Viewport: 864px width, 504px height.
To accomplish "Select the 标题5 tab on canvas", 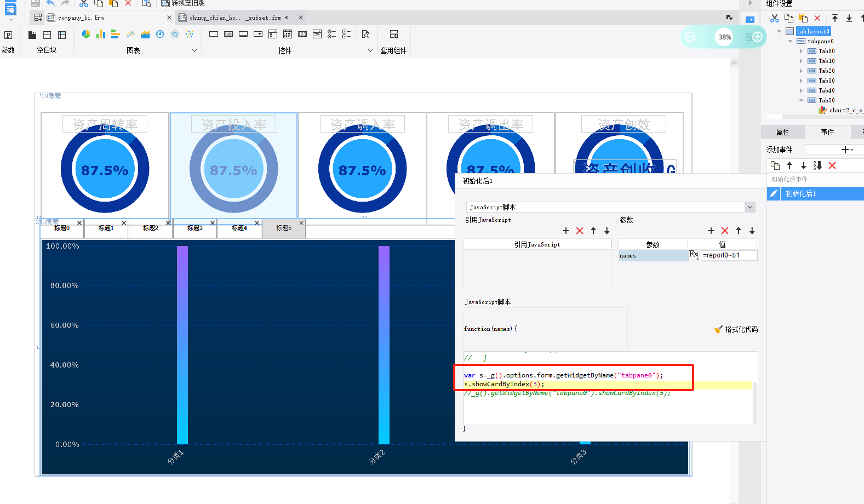I will [283, 228].
